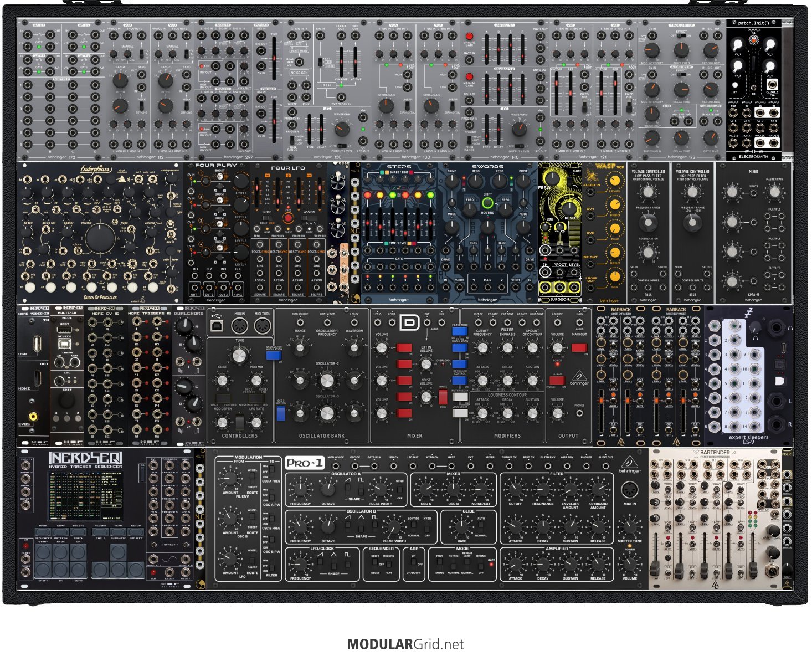Click the Model D Mod Mix knob
This screenshot has height=656, width=812.
click(256, 381)
